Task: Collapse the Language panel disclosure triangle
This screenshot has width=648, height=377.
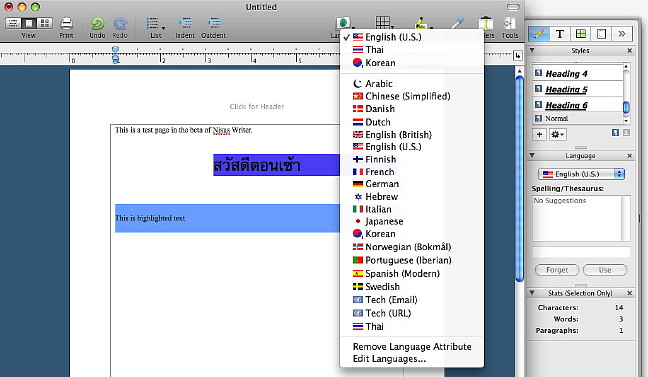Action: (532, 155)
